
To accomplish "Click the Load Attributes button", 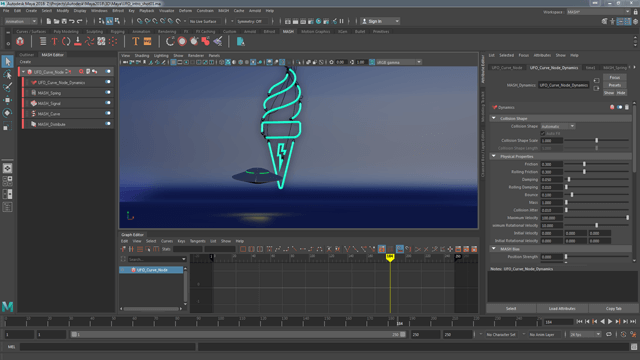I will pos(562,309).
